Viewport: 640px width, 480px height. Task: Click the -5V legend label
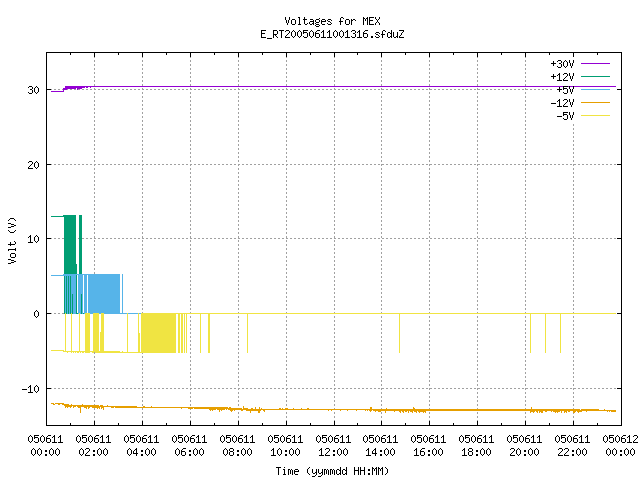[565, 116]
